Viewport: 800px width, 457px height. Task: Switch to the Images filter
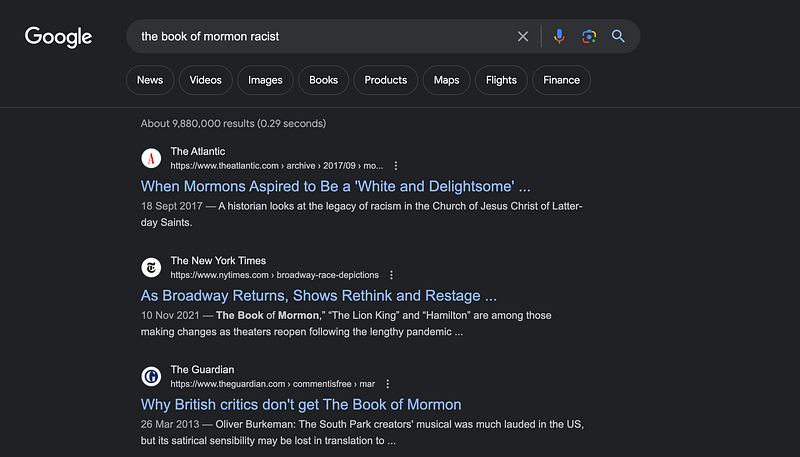click(265, 80)
